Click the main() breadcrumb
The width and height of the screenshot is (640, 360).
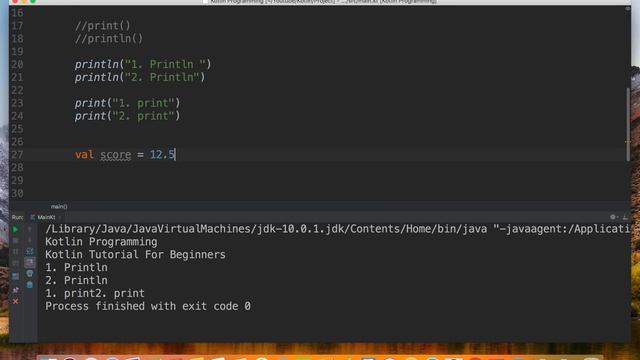(x=59, y=207)
